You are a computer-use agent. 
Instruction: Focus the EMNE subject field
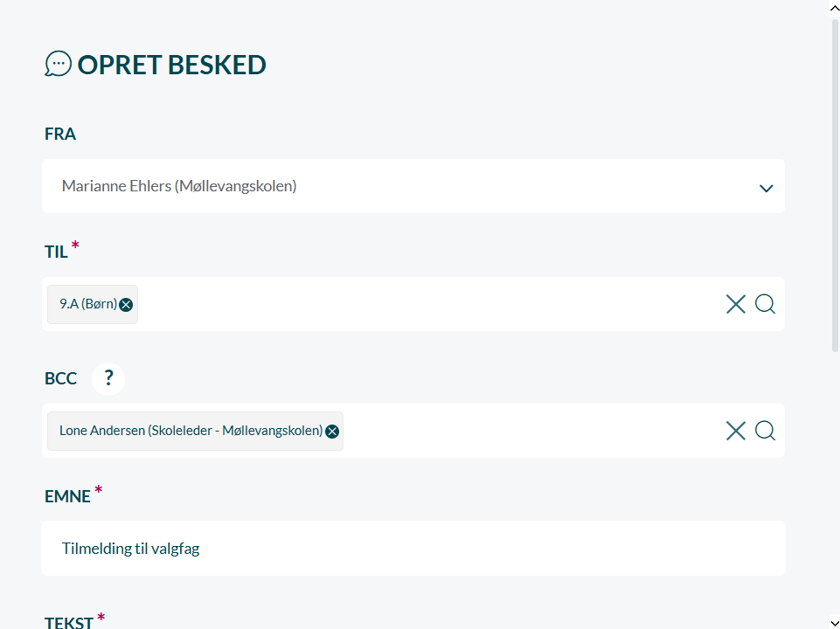413,549
